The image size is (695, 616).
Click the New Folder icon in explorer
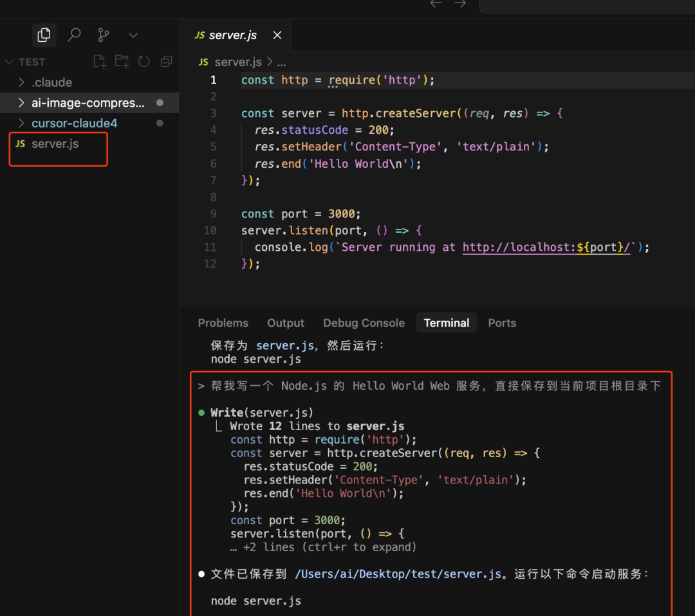tap(122, 62)
